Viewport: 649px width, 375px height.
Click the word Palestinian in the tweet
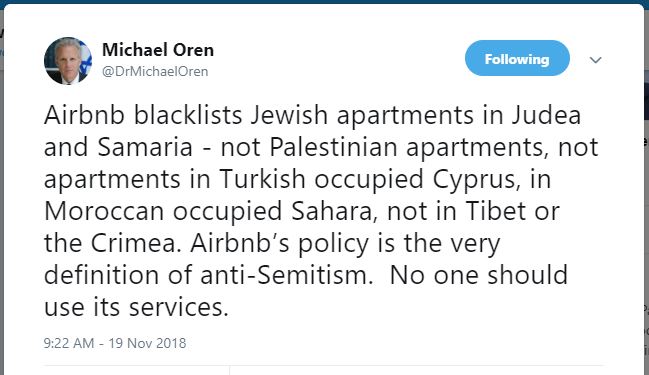tap(334, 147)
